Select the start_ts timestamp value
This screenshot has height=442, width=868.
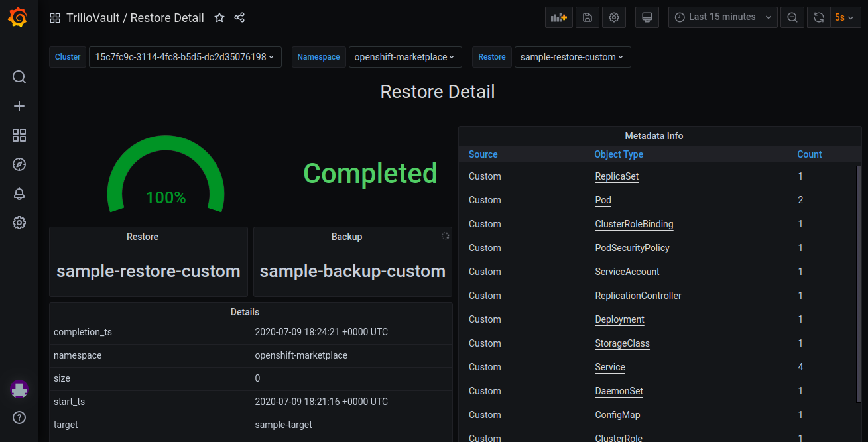click(x=321, y=402)
